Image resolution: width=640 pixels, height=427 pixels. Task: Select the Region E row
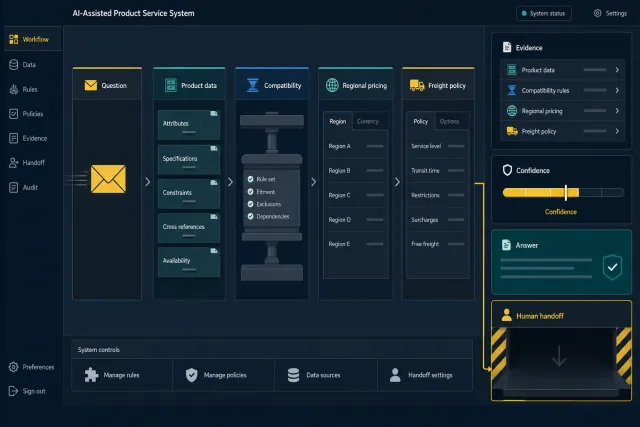356,244
